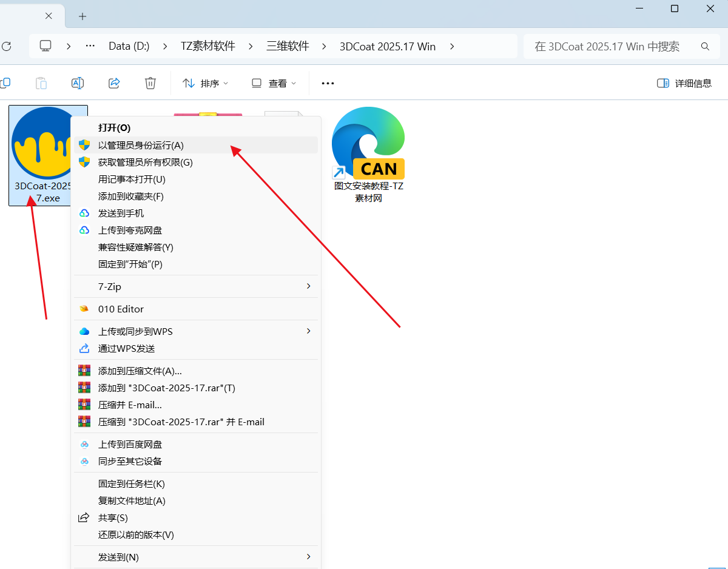Expand 发送到(N) submenu
This screenshot has width=728, height=569.
196,557
